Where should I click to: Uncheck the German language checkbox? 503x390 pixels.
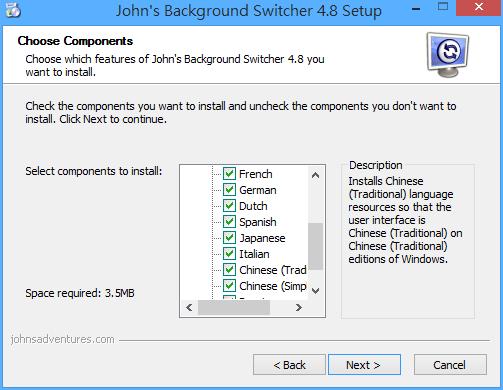[x=229, y=190]
